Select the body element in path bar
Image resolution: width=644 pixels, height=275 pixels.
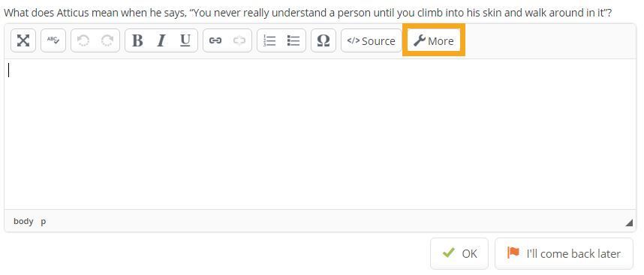(23, 221)
